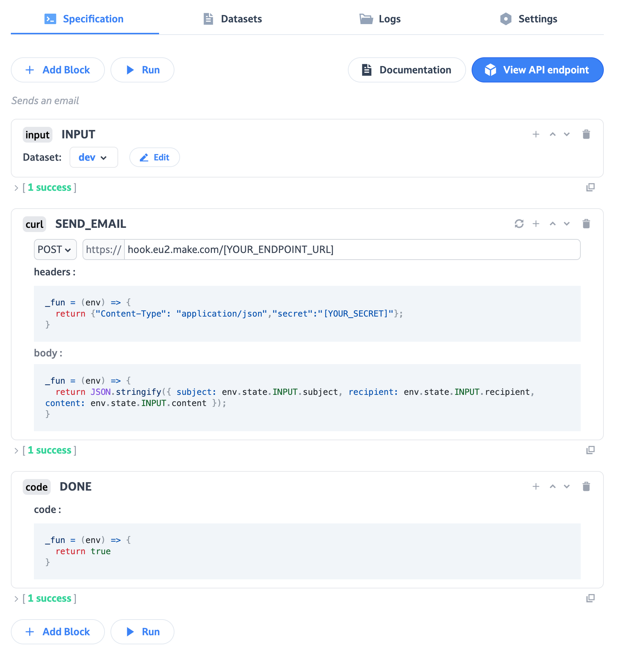
Task: Open the dev dataset dropdown
Action: [x=94, y=157]
